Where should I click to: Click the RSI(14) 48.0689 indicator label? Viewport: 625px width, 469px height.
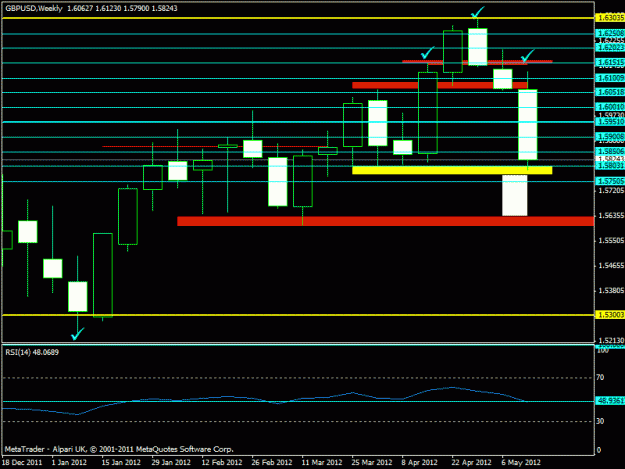click(32, 352)
